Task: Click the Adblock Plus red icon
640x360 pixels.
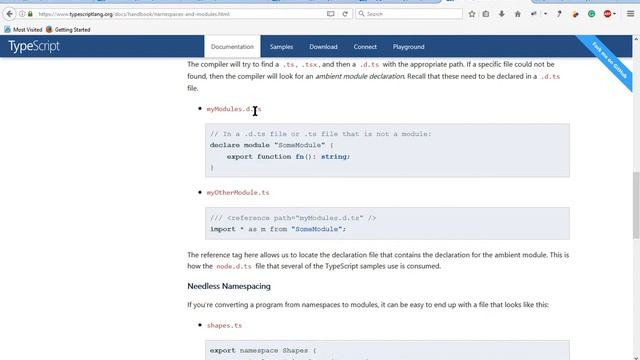Action: pyautogui.click(x=607, y=14)
